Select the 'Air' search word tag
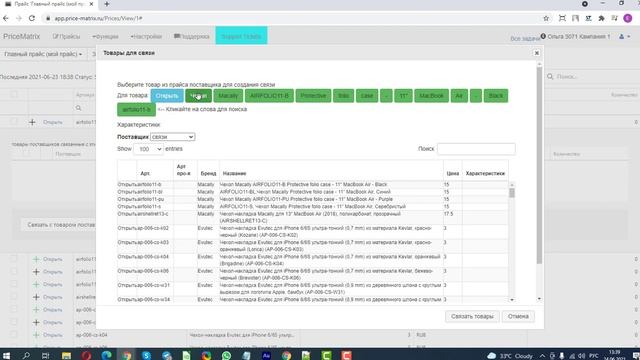Image resolution: width=640 pixels, height=360 pixels. [459, 96]
